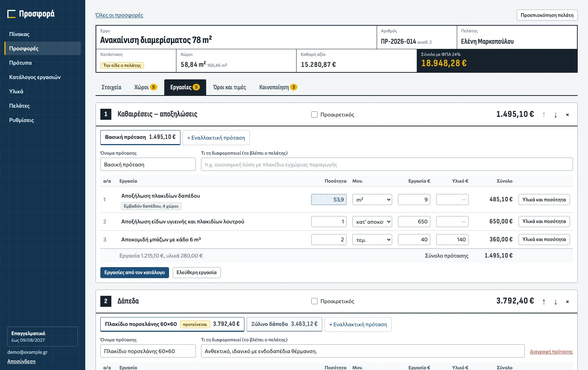This screenshot has height=370, width=588.
Task: Add Εναλλακτική πρόταση in Καθαιρέσεις section
Action: 216,138
